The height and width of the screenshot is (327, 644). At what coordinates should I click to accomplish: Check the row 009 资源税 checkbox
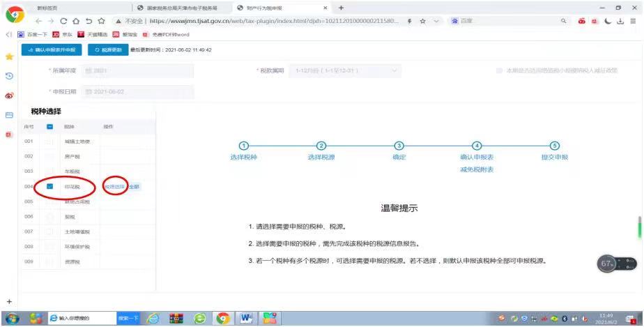[49, 261]
